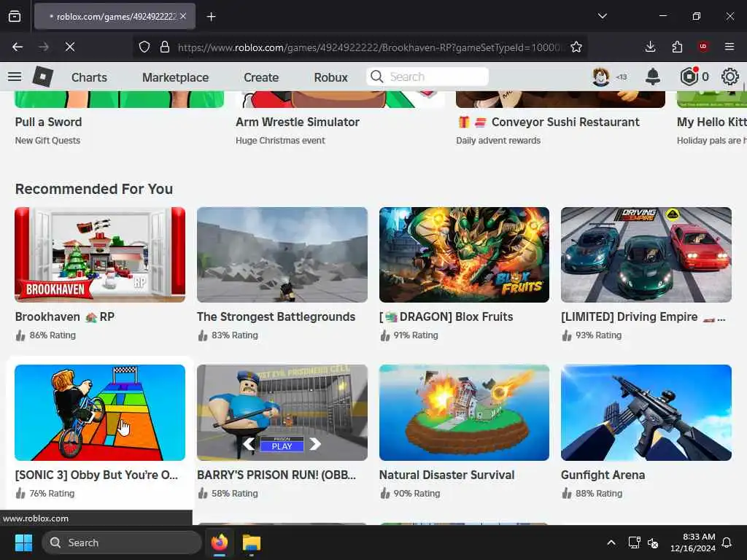This screenshot has width=747, height=560.
Task: Click the Huge Christmas event subtitle
Action: click(x=280, y=141)
